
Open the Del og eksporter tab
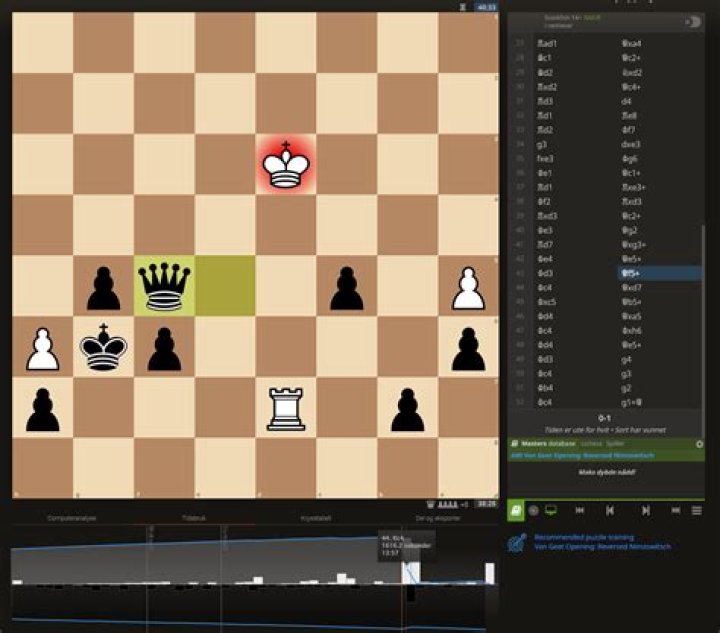[x=438, y=518]
